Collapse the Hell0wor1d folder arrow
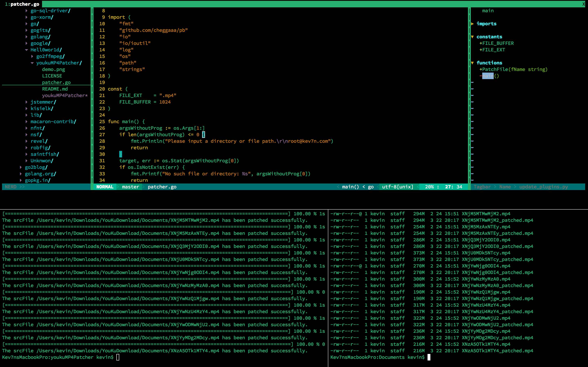 pyautogui.click(x=27, y=50)
